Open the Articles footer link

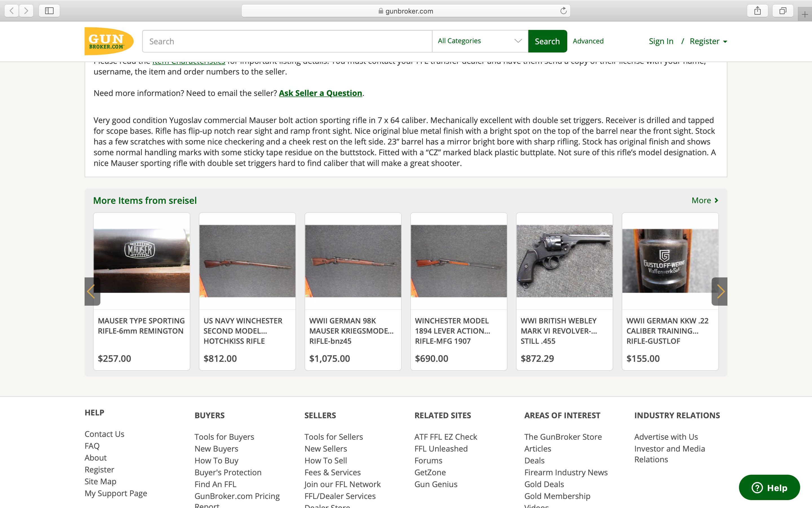538,448
